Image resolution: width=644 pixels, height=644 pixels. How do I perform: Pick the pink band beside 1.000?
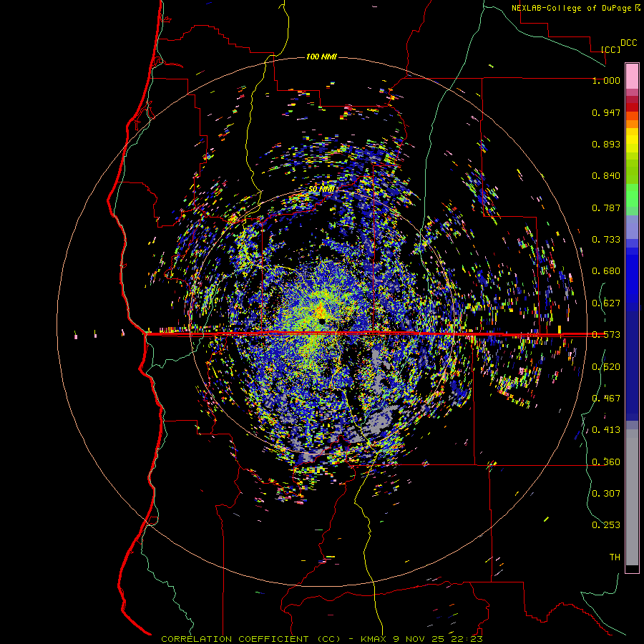tap(632, 77)
